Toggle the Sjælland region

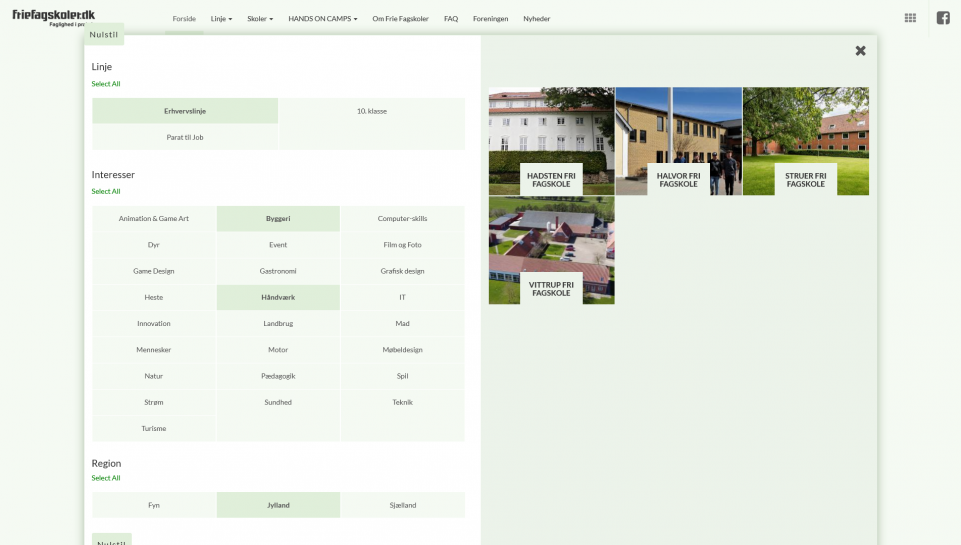tap(403, 505)
